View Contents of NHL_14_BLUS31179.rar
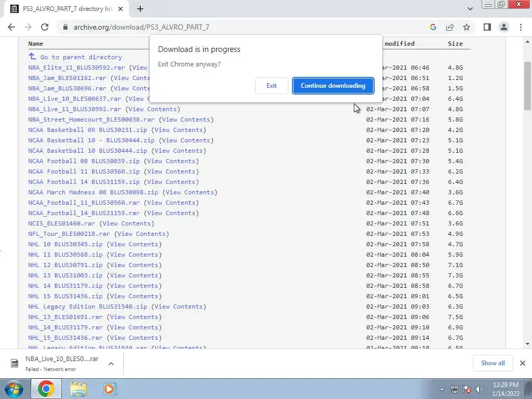The width and height of the screenshot is (532, 399). (x=134, y=327)
